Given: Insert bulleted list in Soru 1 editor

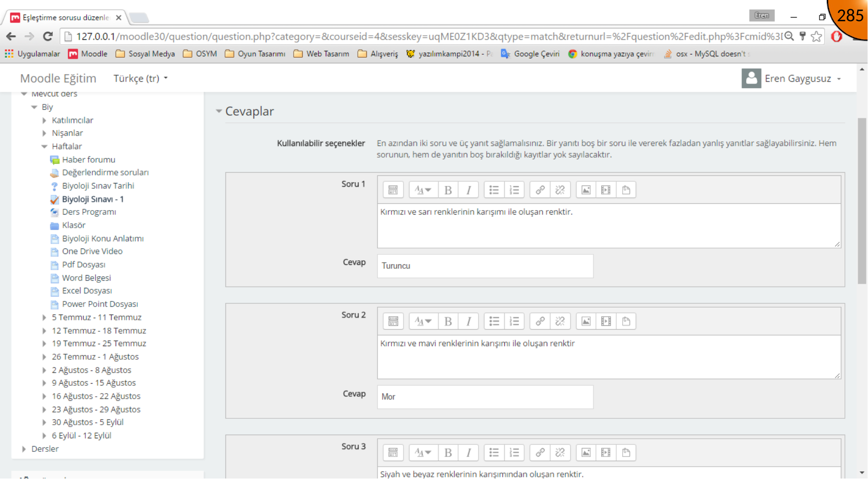Looking at the screenshot, I should [x=494, y=190].
